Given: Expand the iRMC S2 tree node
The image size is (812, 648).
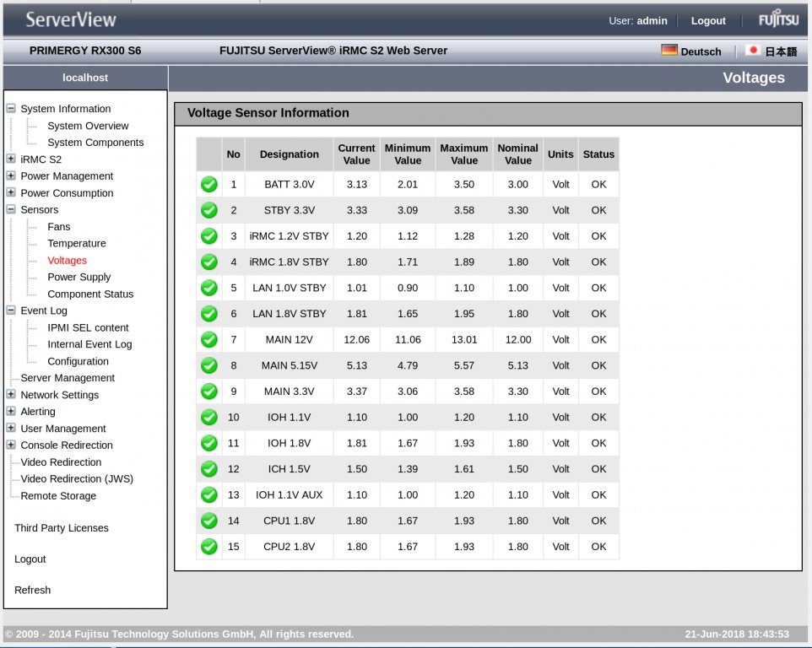Looking at the screenshot, I should tap(11, 159).
